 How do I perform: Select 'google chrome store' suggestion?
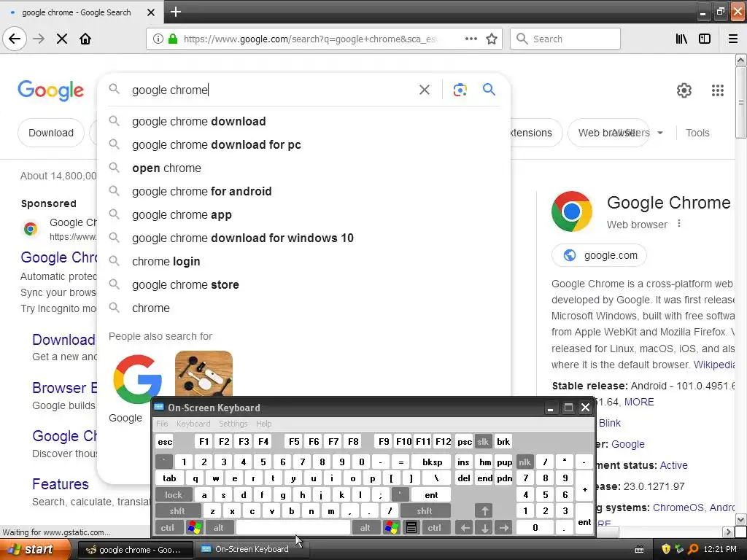pyautogui.click(x=303, y=285)
